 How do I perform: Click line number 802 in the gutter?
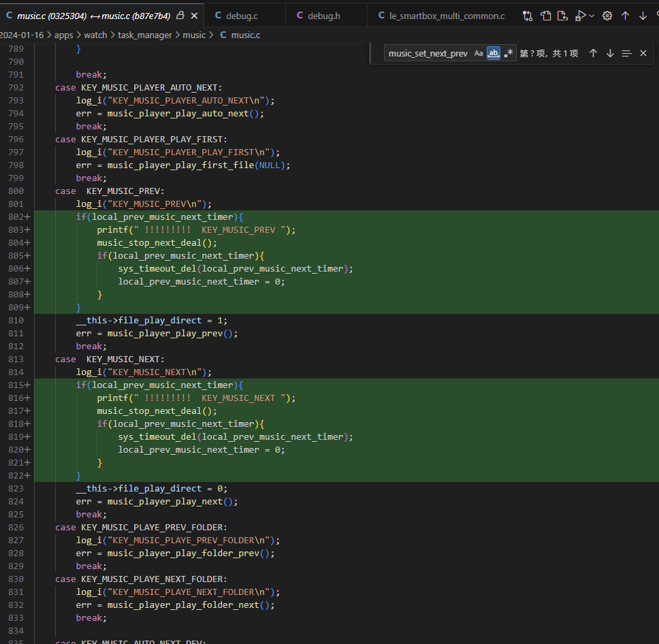[x=16, y=217]
